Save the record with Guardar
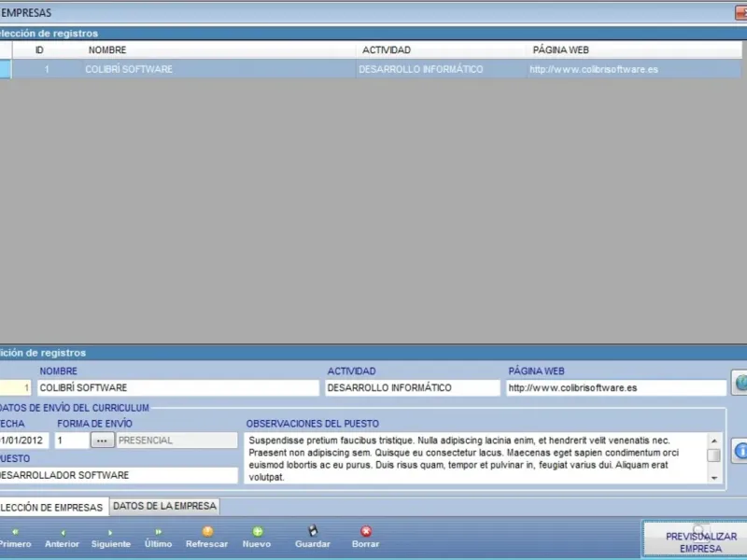 pos(313,538)
